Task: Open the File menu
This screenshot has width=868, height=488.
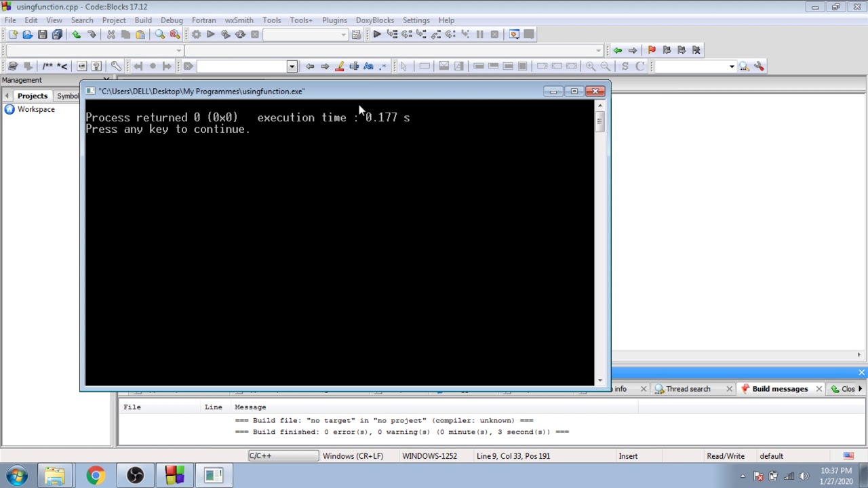Action: tap(10, 20)
